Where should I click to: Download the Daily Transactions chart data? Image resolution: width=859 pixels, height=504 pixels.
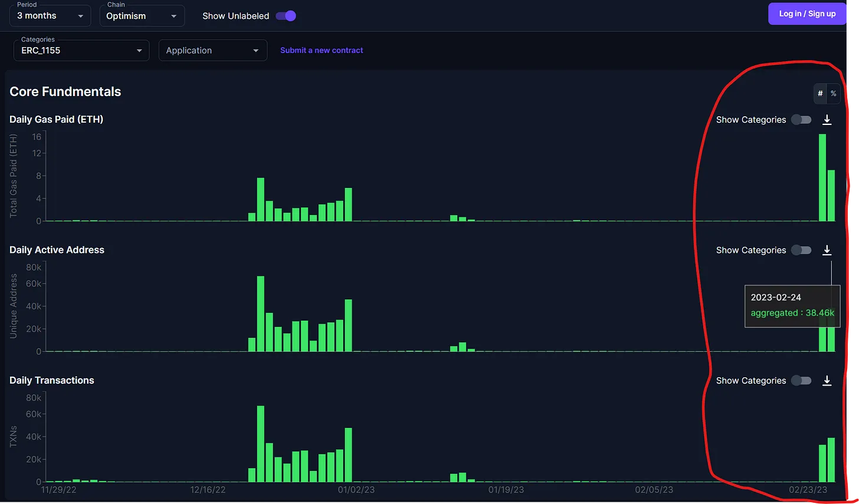coord(827,380)
